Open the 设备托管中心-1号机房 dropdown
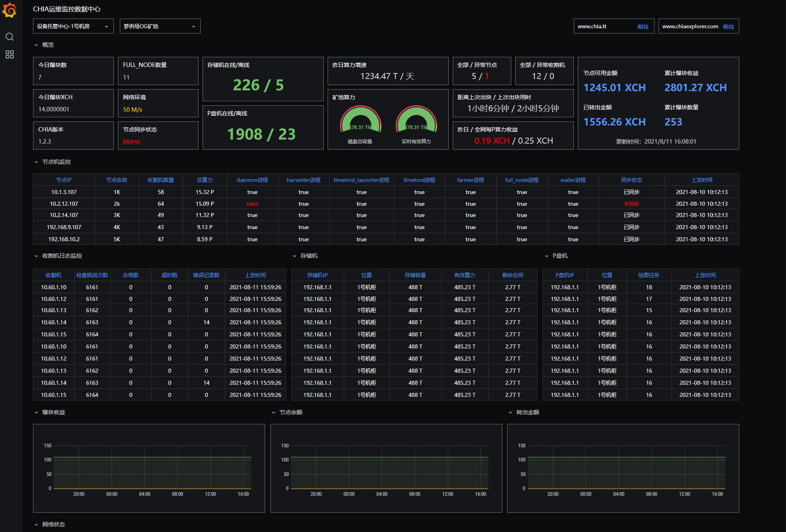The width and height of the screenshot is (786, 532). point(73,26)
